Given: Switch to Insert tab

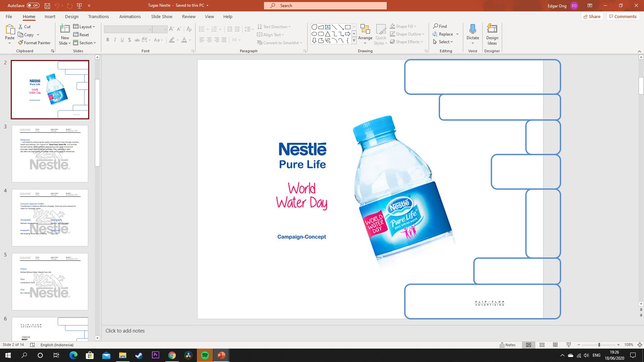Looking at the screenshot, I should [50, 16].
